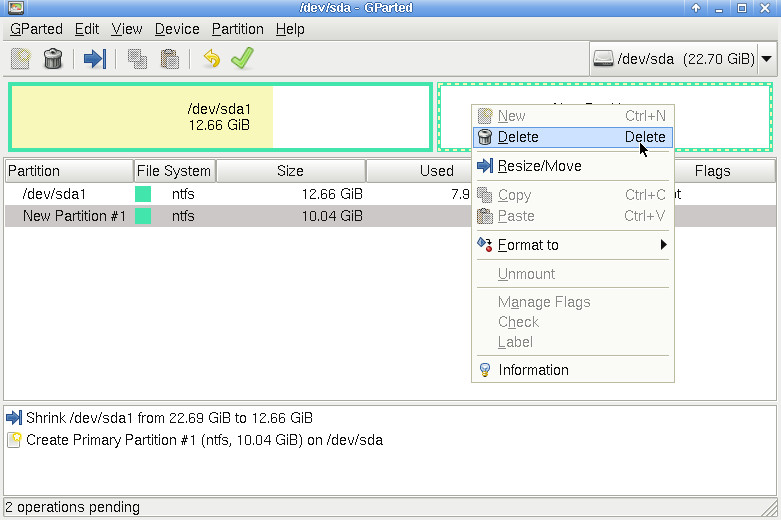Click the Resize/Move toolbar arrow icon
781x520 pixels.
point(95,59)
